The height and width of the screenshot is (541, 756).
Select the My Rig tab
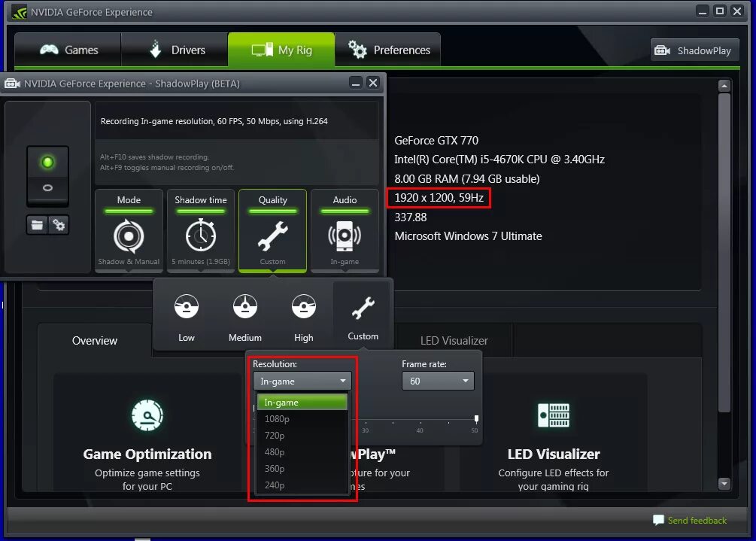tap(281, 50)
